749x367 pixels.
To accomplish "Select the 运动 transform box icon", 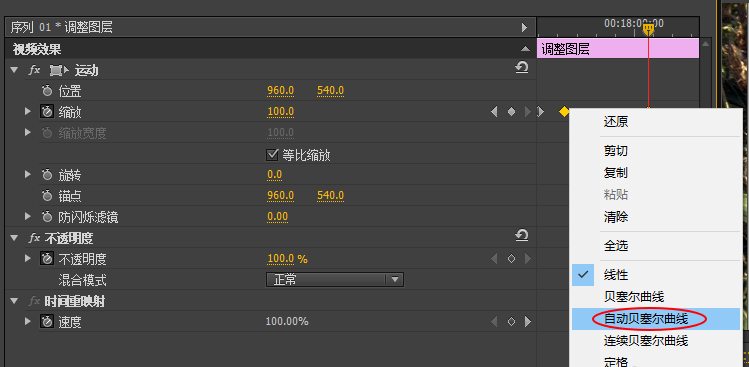I will coord(59,70).
